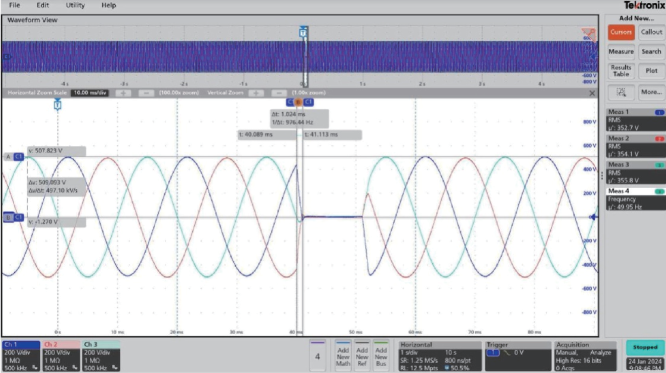666x373 pixels.
Task: Click the horizontal cursor B C1 handle
Action: coord(14,218)
